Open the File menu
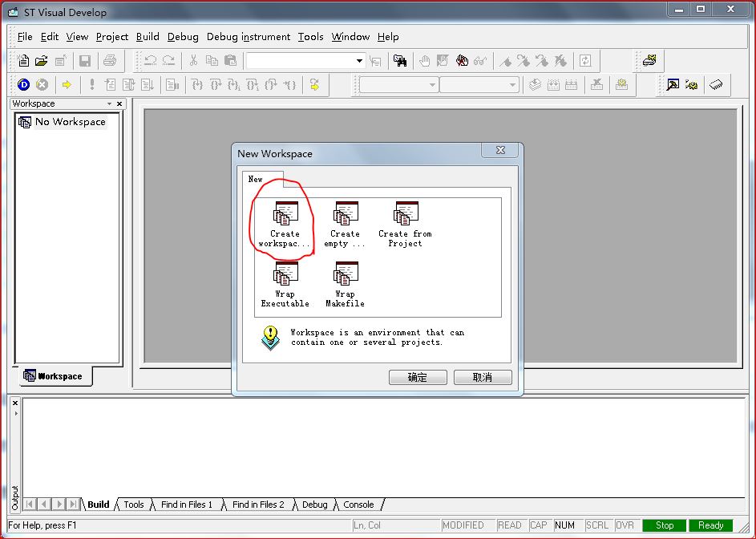Screen dimensions: 756x539 coord(25,37)
